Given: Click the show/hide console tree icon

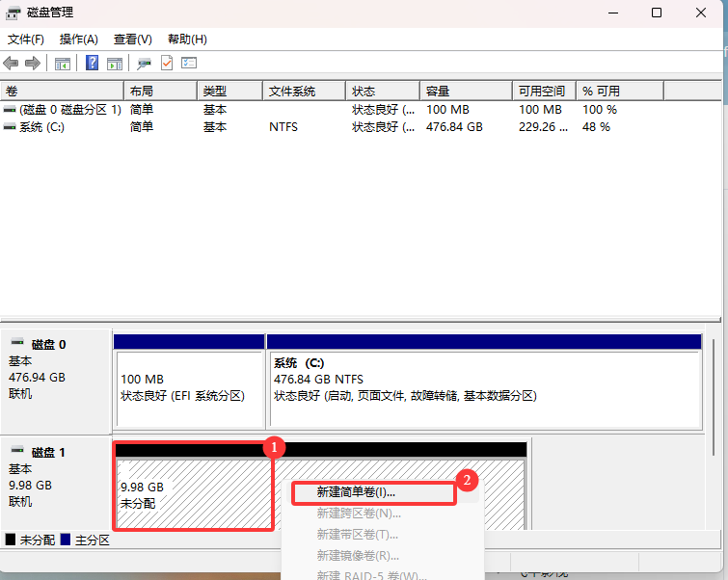Looking at the screenshot, I should (63, 63).
